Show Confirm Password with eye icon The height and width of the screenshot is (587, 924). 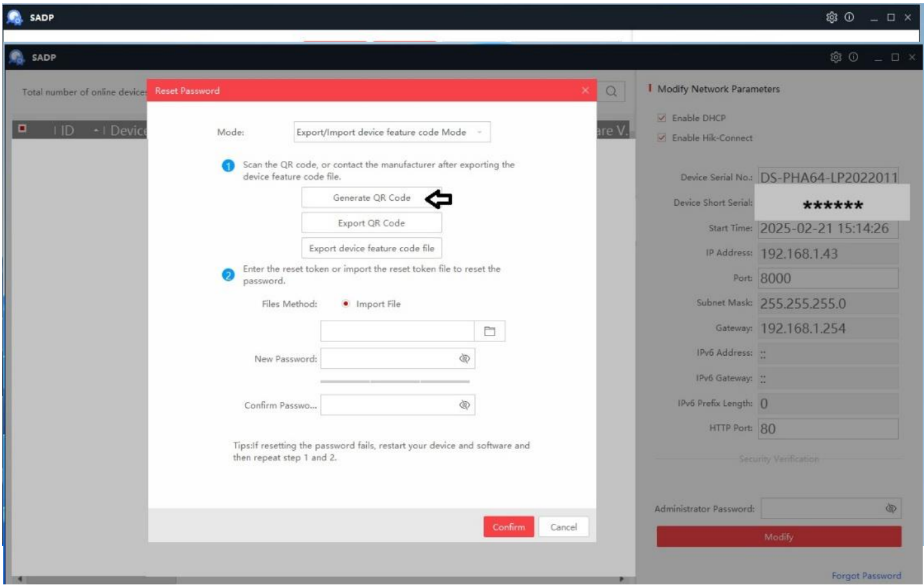pos(465,405)
